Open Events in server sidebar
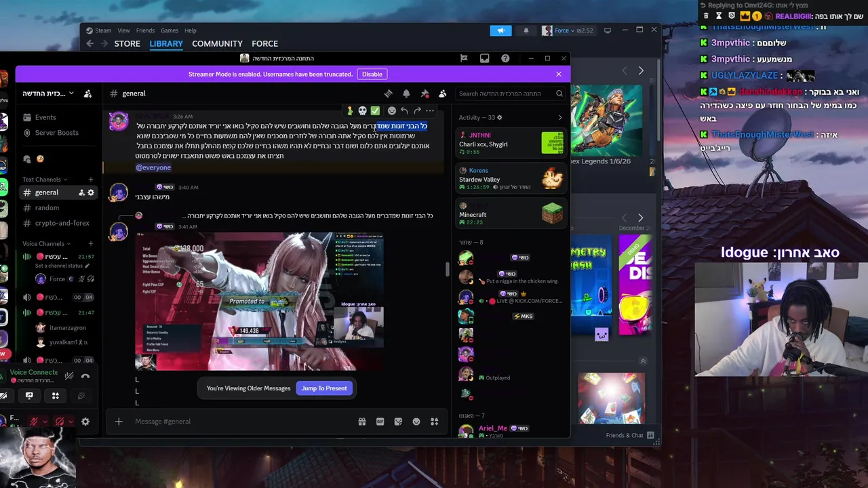This screenshot has width=868, height=488. point(58,117)
